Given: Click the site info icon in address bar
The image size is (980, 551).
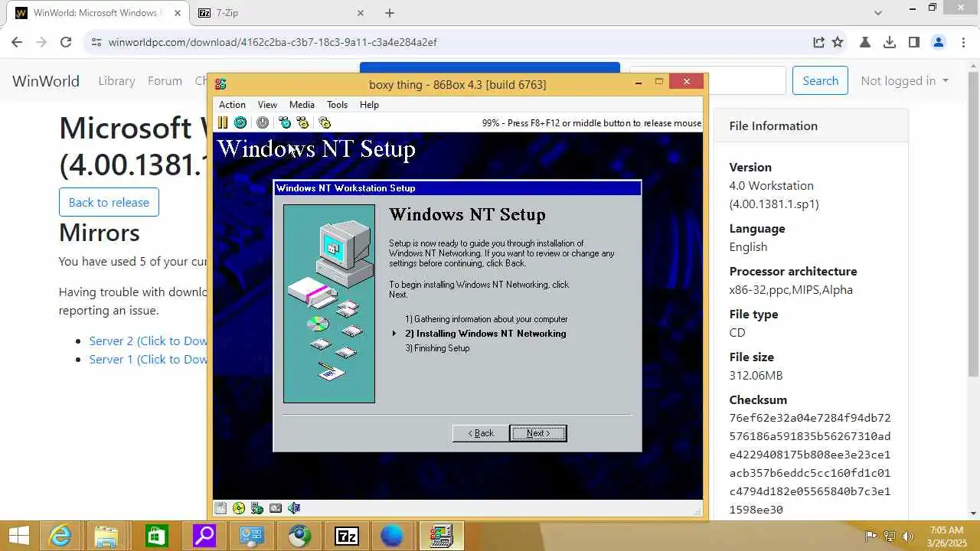Looking at the screenshot, I should (x=96, y=42).
